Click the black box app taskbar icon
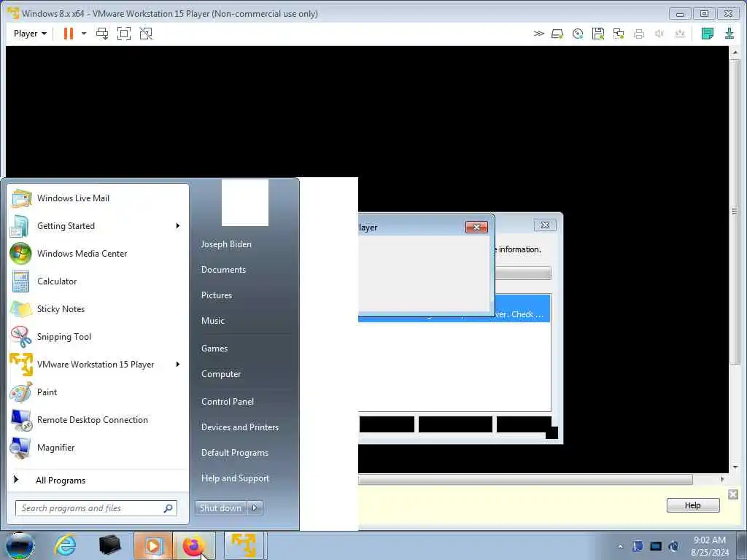The image size is (747, 560). pos(110,545)
